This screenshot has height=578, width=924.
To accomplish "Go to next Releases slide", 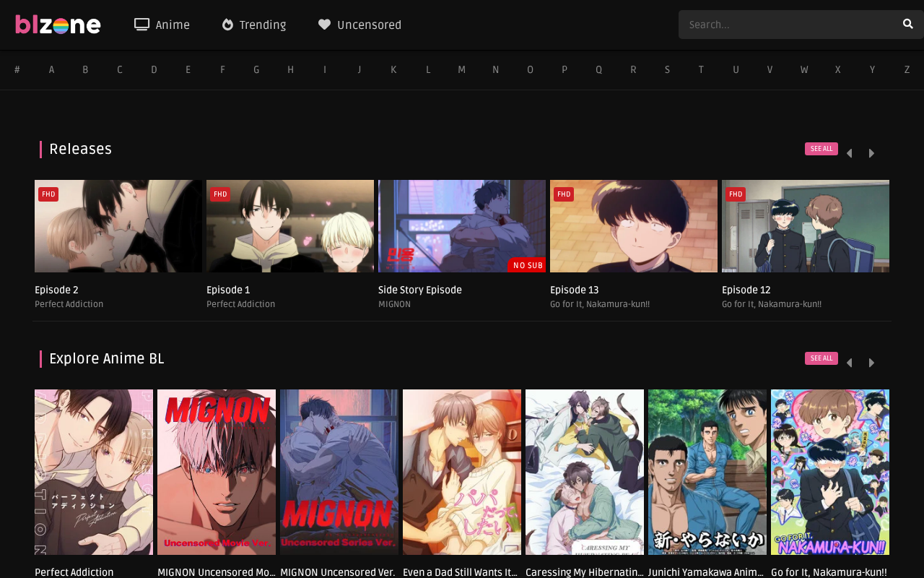I will (871, 153).
